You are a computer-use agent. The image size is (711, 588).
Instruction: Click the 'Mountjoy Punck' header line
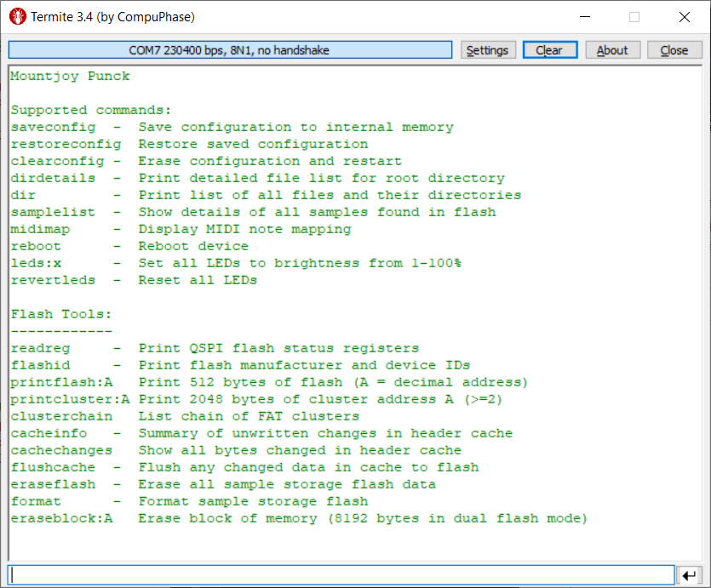click(71, 76)
